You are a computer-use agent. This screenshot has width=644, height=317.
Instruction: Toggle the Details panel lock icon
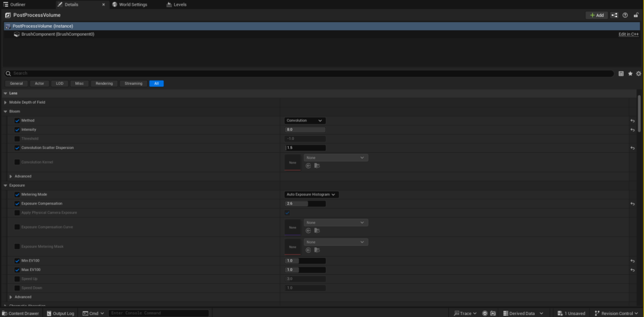pos(636,15)
